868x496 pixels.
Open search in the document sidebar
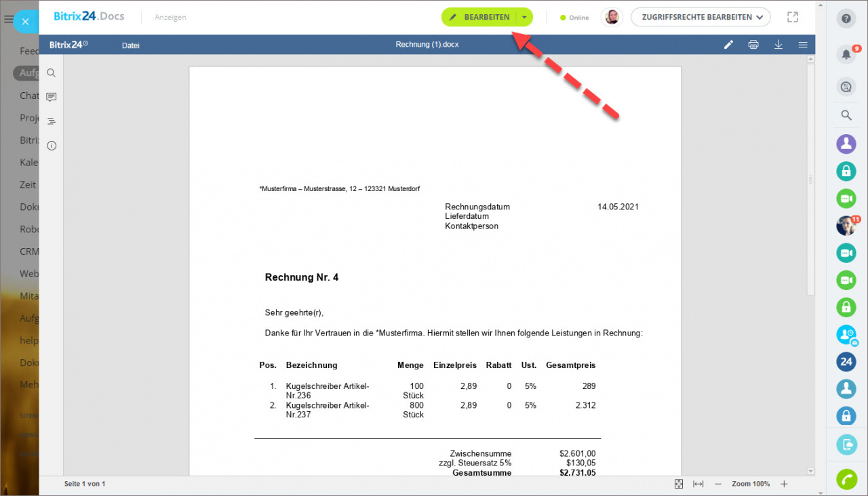point(52,73)
